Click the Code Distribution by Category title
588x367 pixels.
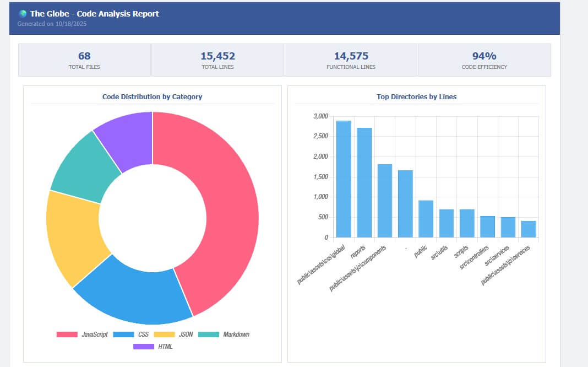coord(152,96)
